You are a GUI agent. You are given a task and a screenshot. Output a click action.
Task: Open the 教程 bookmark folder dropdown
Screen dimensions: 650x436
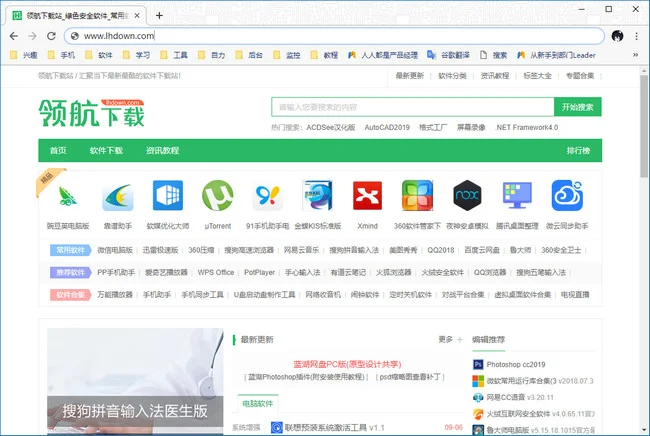tap(325, 55)
